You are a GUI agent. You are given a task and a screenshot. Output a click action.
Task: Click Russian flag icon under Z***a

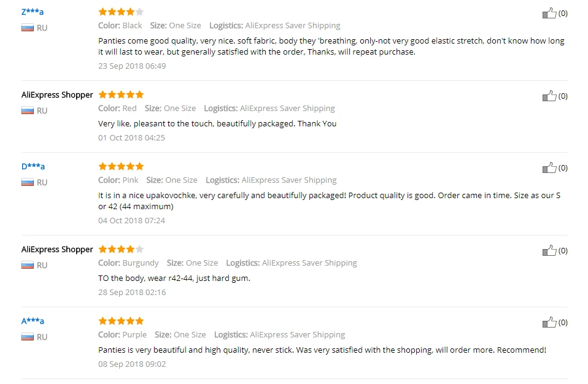28,28
